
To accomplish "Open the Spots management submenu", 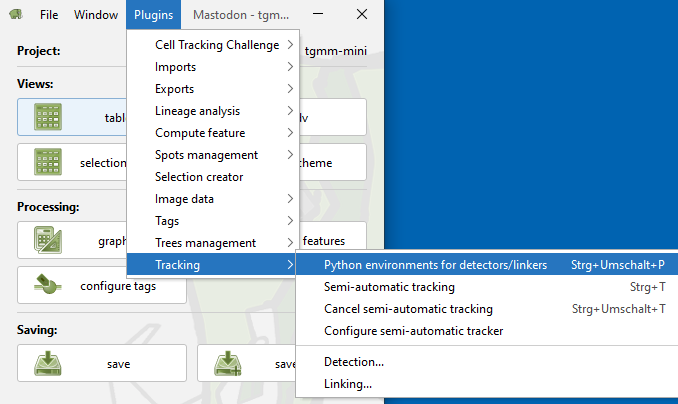I will point(213,155).
